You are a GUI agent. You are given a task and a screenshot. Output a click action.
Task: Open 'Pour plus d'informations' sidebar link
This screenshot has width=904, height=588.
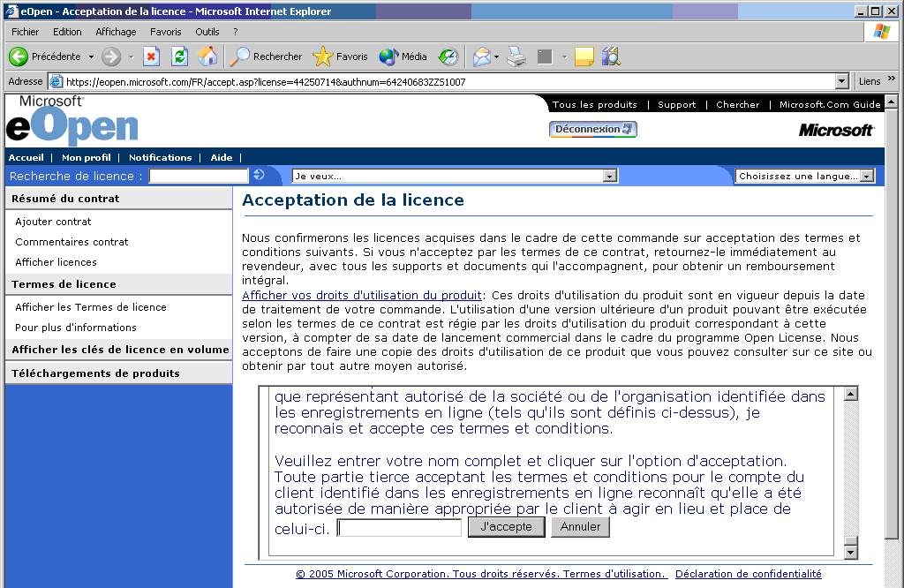pyautogui.click(x=76, y=328)
